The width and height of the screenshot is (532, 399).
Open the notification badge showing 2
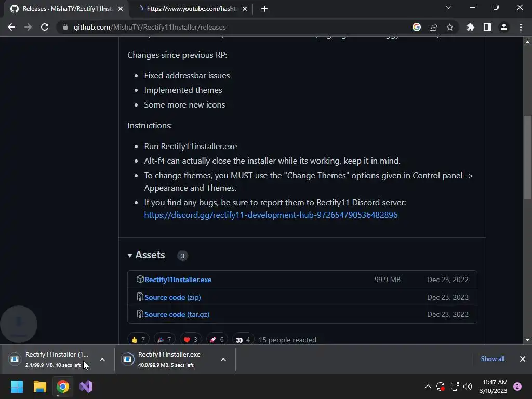click(x=517, y=387)
